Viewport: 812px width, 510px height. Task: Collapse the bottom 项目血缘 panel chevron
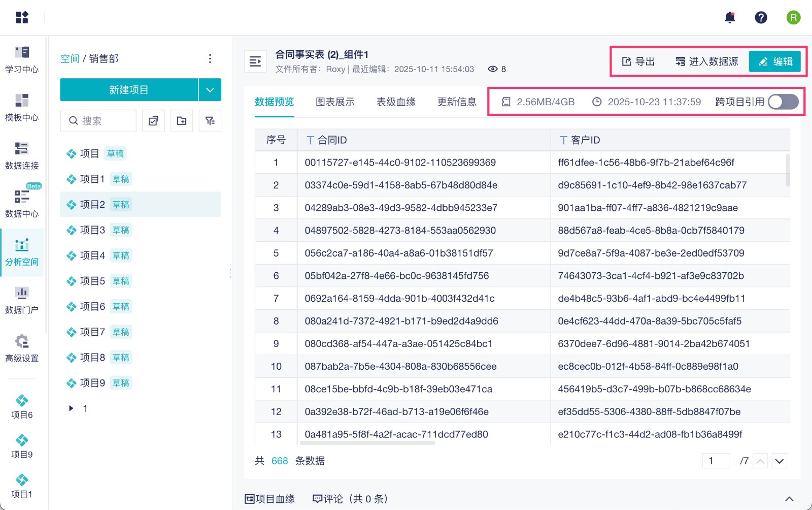click(789, 499)
